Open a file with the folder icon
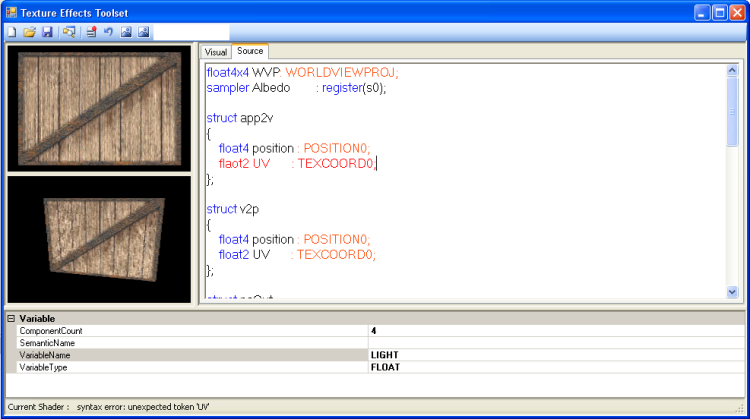Viewport: 750px width, 419px height. coord(29,33)
